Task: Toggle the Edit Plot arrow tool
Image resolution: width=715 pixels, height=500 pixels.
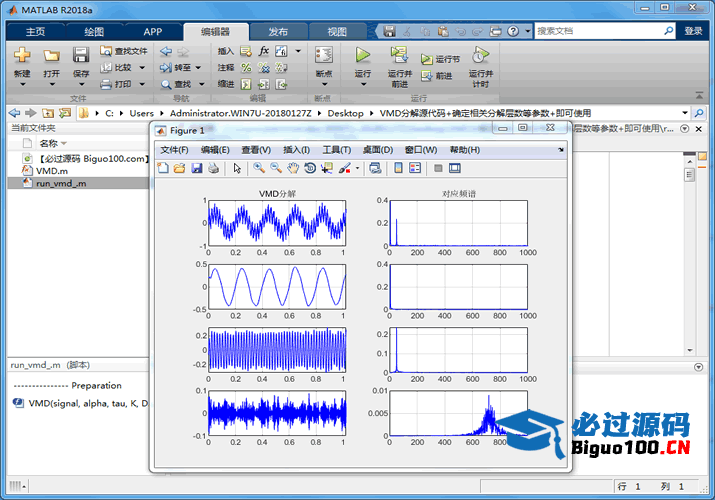Action: [237, 168]
